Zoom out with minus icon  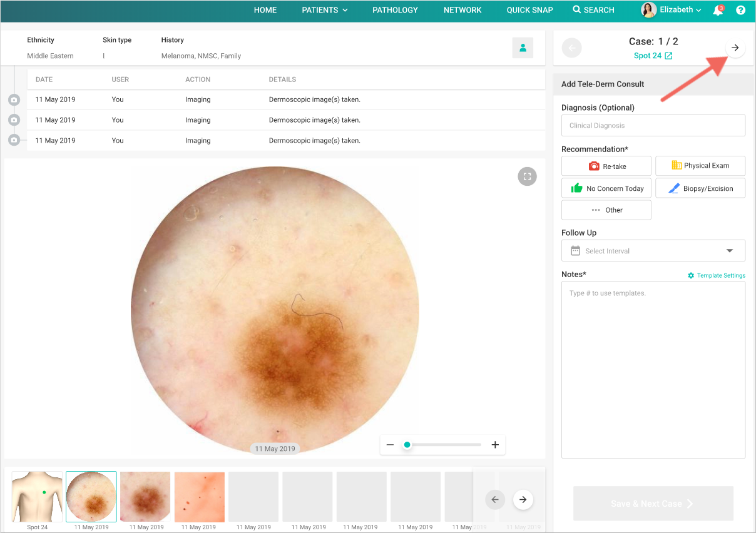coord(390,445)
